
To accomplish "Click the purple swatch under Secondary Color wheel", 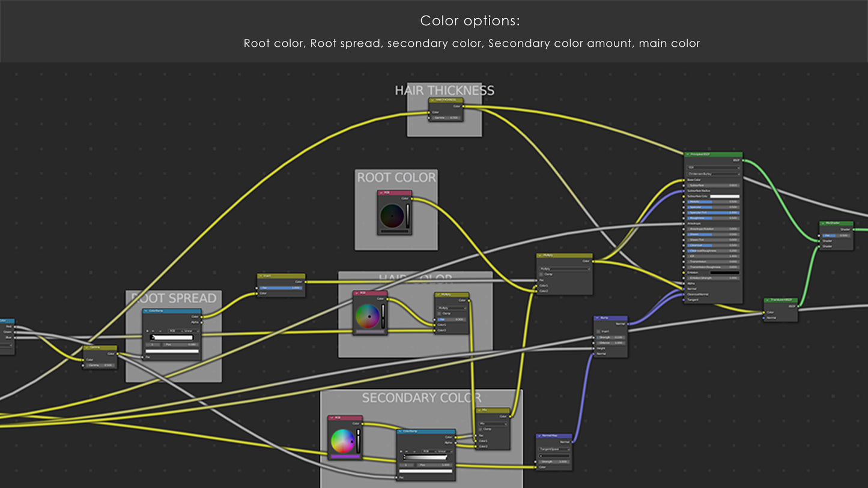I will click(345, 457).
